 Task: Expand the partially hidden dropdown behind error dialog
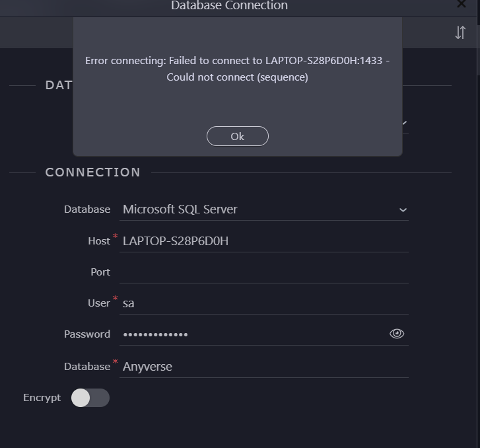(x=405, y=123)
